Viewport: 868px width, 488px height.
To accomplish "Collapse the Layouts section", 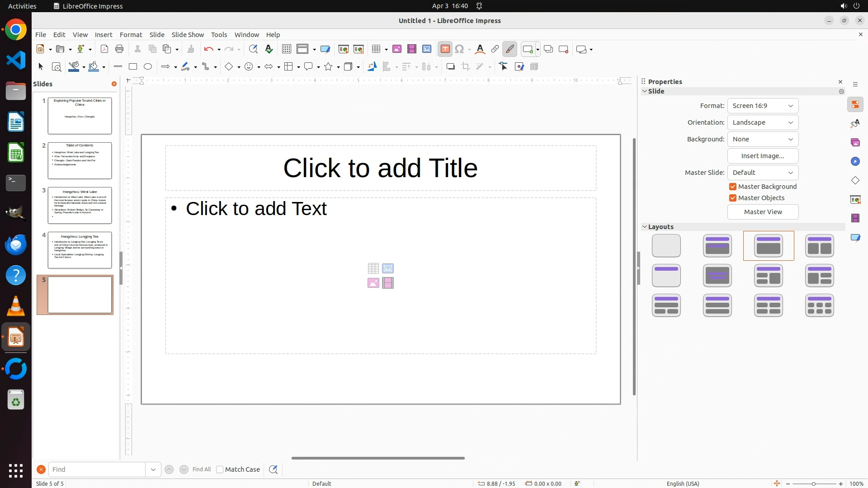I will (645, 227).
